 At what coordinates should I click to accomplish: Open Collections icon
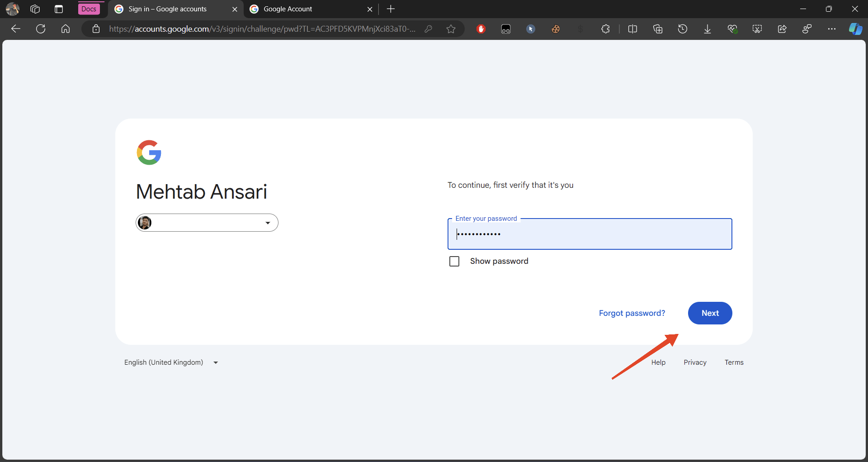[658, 29]
